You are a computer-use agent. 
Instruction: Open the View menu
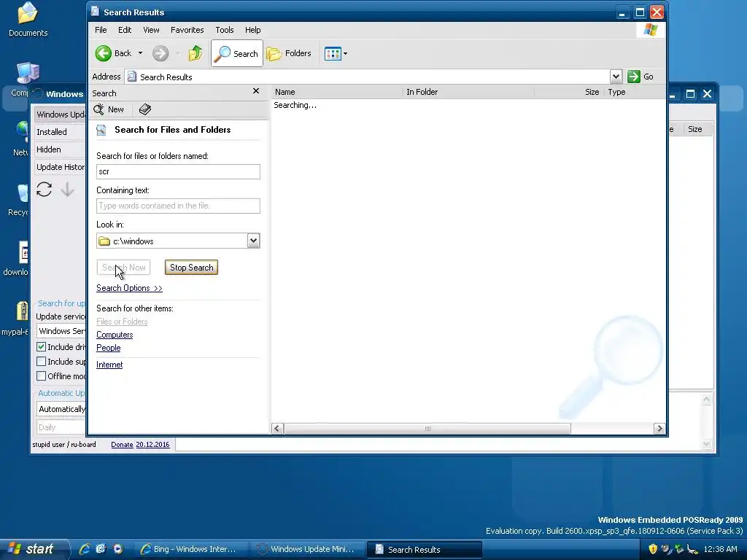tap(151, 30)
